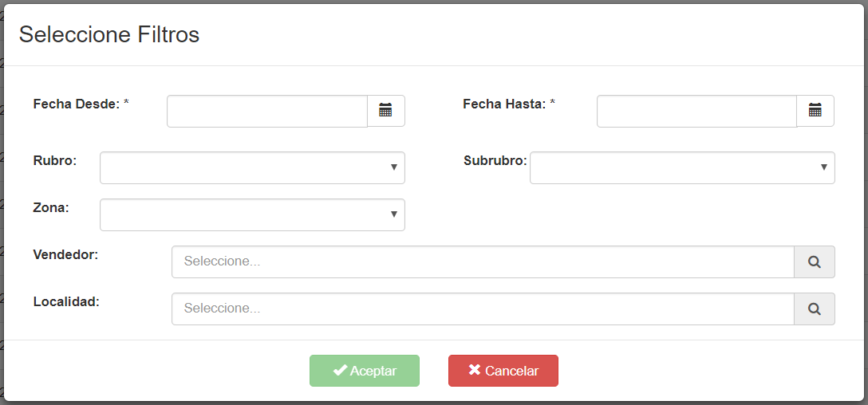Open the Fecha Hasta calendar picker
868x405 pixels.
[815, 111]
